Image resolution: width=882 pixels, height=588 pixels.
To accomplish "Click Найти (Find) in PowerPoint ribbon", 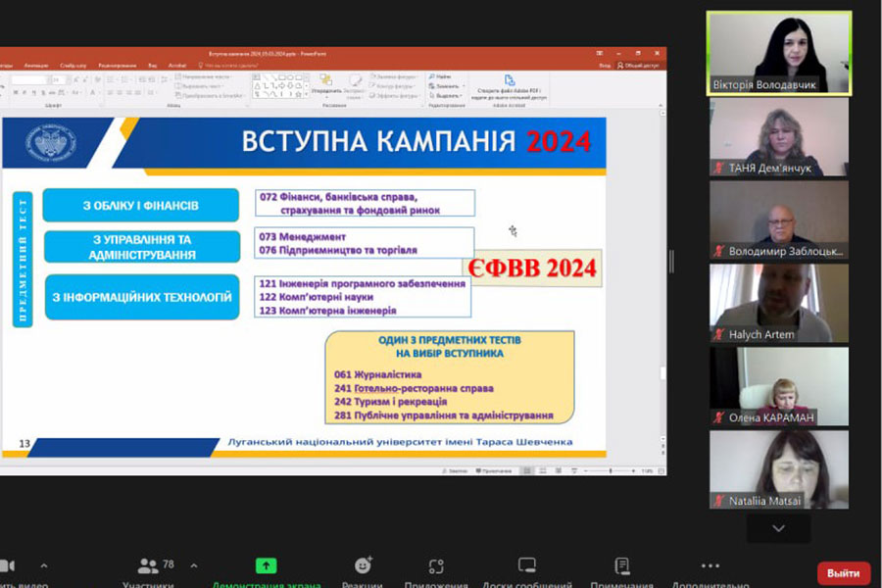I will click(440, 76).
